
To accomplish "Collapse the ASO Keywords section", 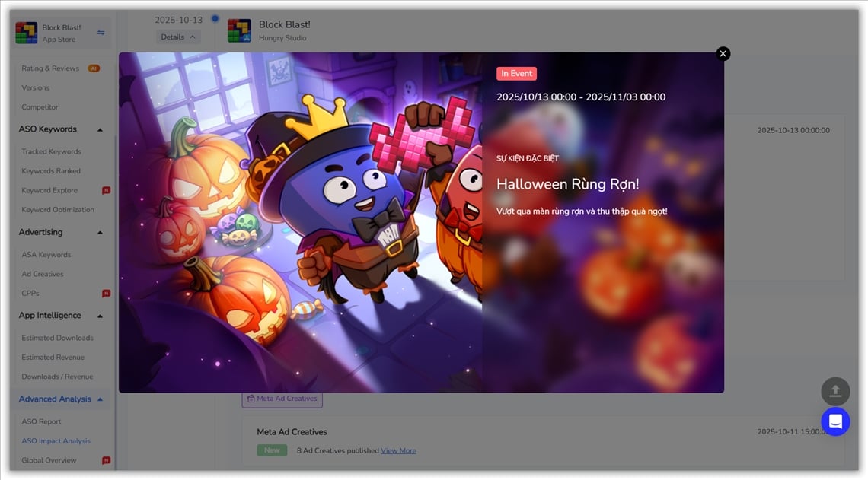I will point(100,130).
